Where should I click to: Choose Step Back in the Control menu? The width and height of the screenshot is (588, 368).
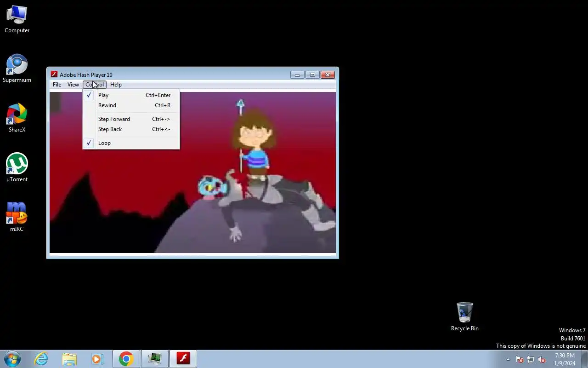point(131,129)
